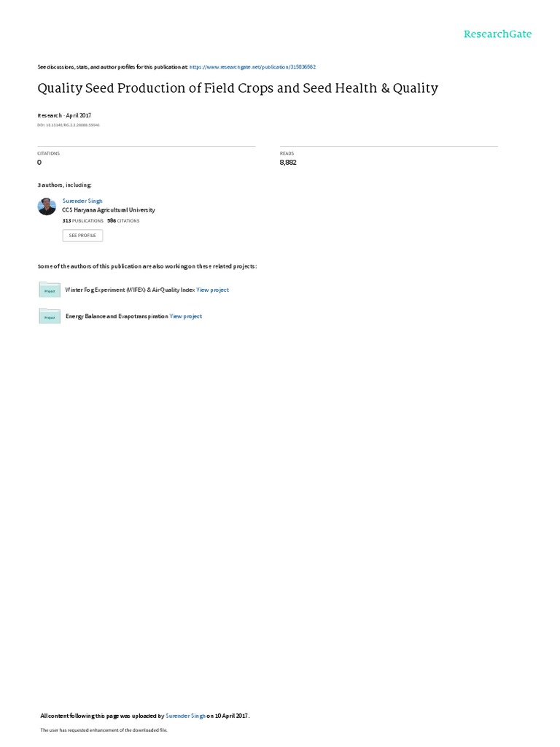Screen dimensions: 560x747
Task: Click the DOI text under the date
Action: pyautogui.click(x=69, y=125)
